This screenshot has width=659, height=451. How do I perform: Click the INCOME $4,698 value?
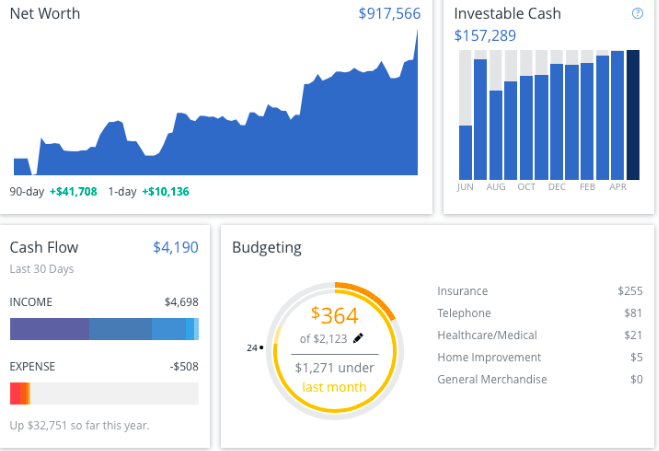pos(181,302)
